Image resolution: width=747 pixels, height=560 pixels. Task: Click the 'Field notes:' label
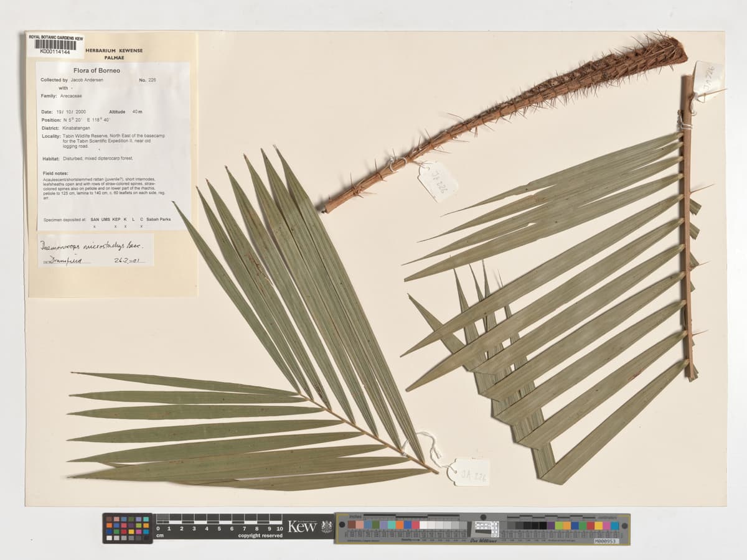coord(55,173)
